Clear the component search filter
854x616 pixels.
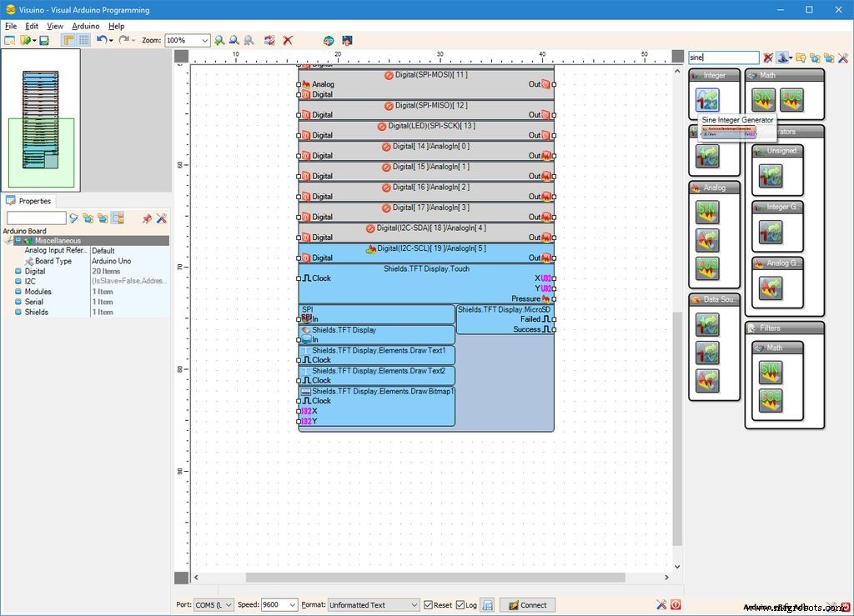tap(767, 58)
